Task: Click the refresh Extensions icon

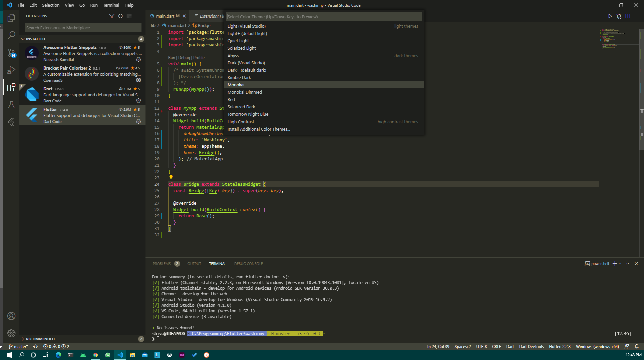Action: (120, 16)
